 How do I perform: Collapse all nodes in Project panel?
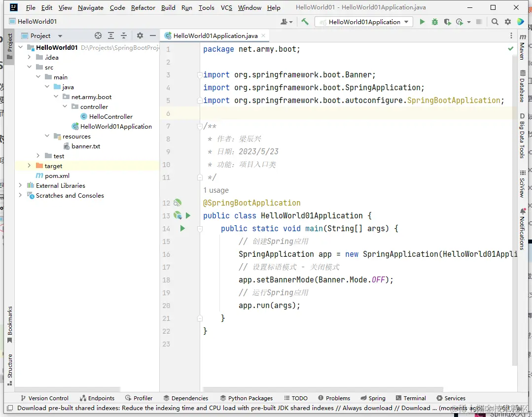tap(124, 35)
